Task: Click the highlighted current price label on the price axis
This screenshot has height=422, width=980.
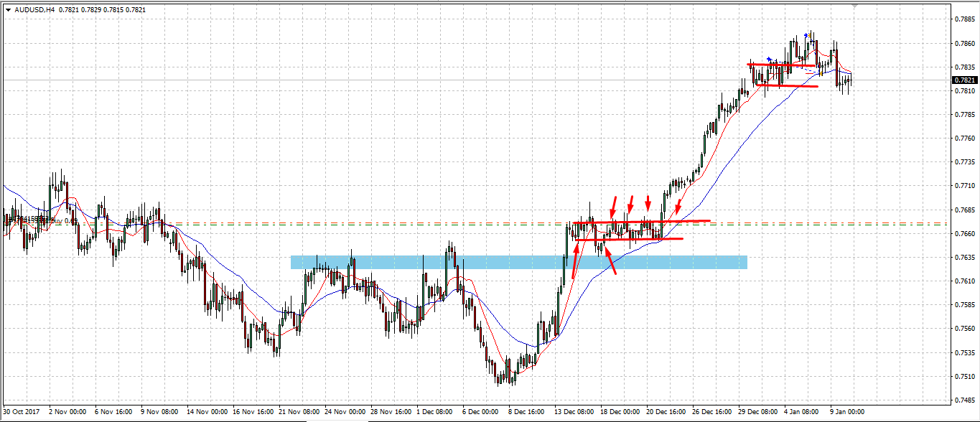Action: [966, 80]
